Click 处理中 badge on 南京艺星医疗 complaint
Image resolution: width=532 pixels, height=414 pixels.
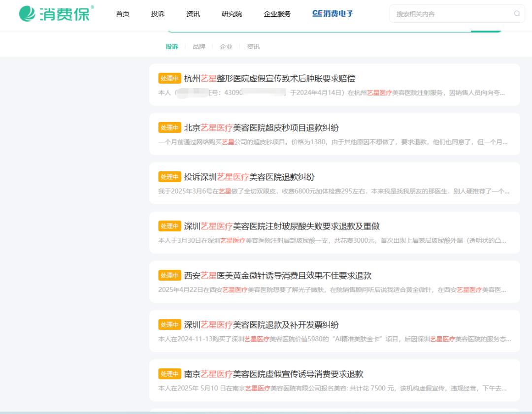[x=169, y=374]
